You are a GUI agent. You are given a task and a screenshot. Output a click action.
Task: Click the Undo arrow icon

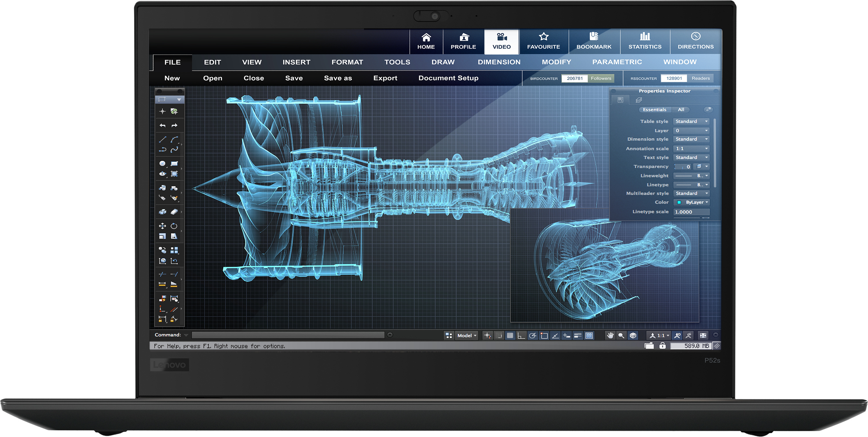pyautogui.click(x=162, y=126)
